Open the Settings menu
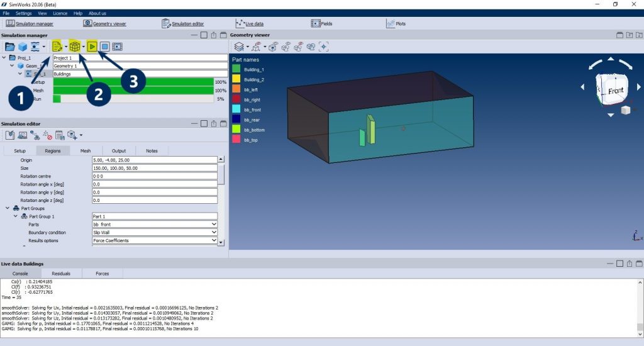This screenshot has height=346, width=644. (23, 13)
